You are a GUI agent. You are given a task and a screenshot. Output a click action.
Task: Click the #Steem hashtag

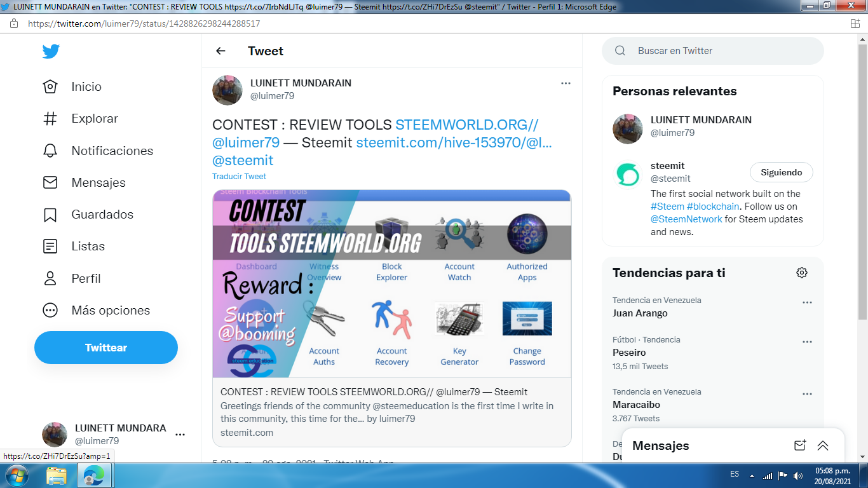coord(667,207)
